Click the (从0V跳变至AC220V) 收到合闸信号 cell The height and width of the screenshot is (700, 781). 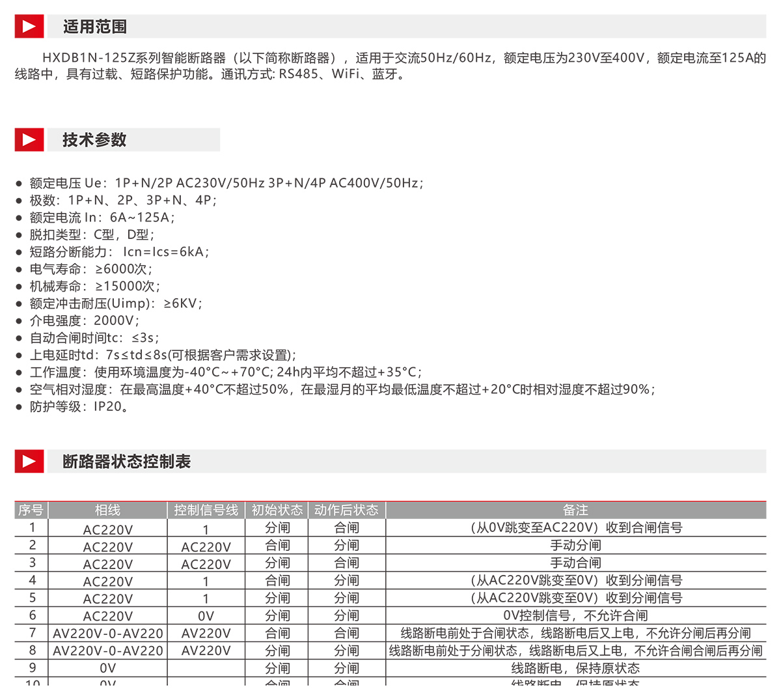575,528
